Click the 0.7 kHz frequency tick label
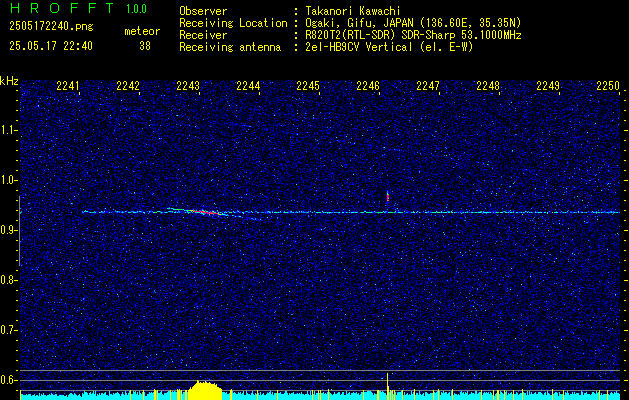 [8, 330]
